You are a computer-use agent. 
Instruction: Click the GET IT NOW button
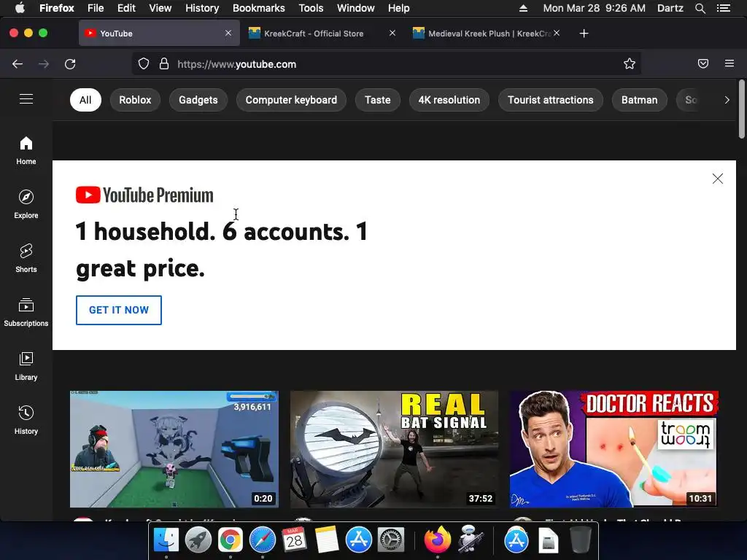tap(119, 310)
